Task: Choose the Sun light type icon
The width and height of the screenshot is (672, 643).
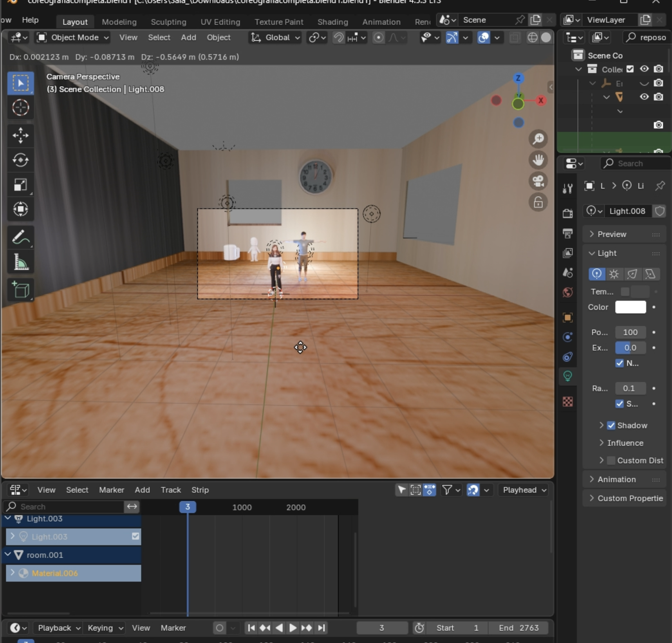Action: click(x=614, y=274)
